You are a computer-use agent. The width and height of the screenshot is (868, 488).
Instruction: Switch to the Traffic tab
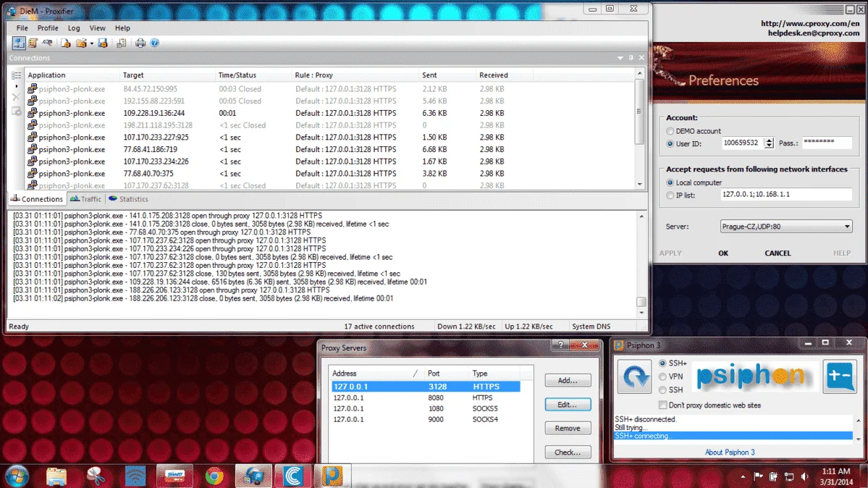tap(86, 199)
